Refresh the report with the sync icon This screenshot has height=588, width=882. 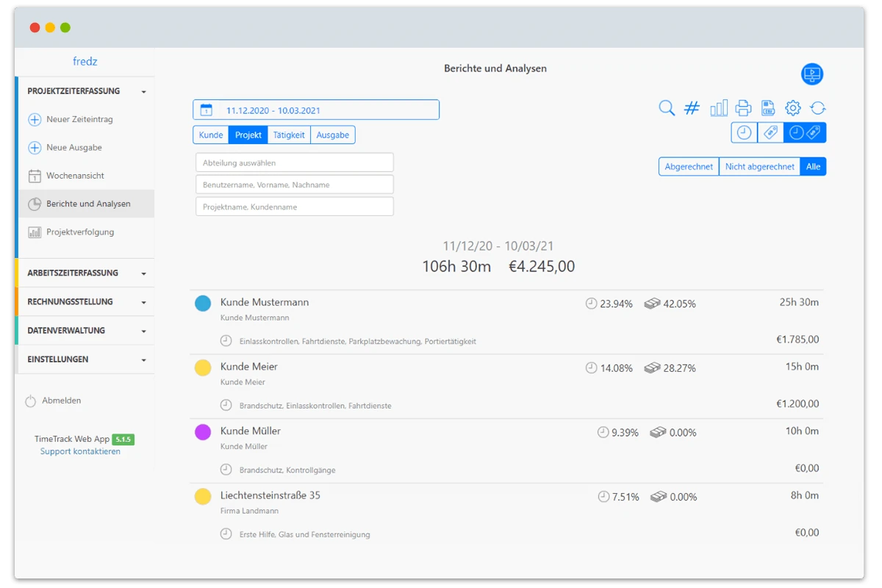(x=818, y=109)
